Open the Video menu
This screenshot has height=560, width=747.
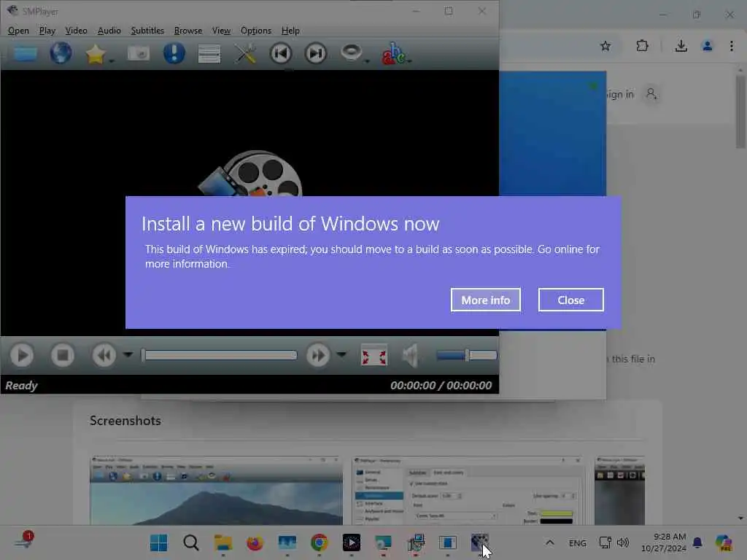pos(76,31)
